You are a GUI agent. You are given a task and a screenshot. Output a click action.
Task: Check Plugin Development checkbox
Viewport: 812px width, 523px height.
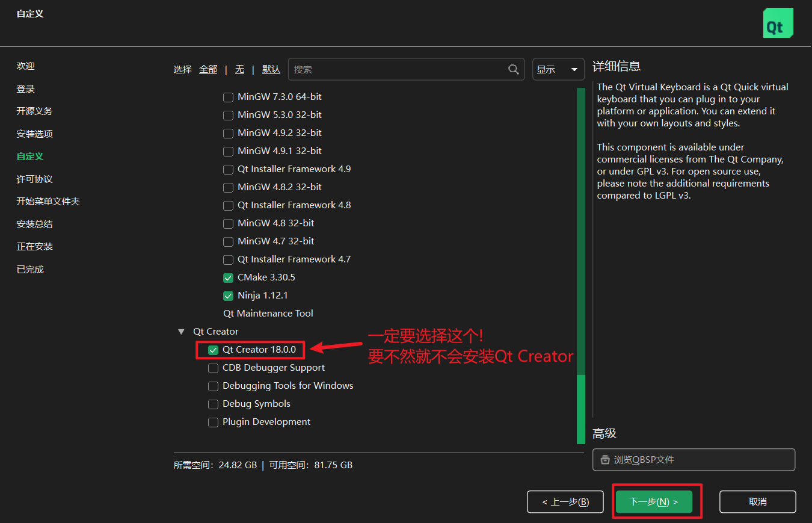pyautogui.click(x=213, y=422)
